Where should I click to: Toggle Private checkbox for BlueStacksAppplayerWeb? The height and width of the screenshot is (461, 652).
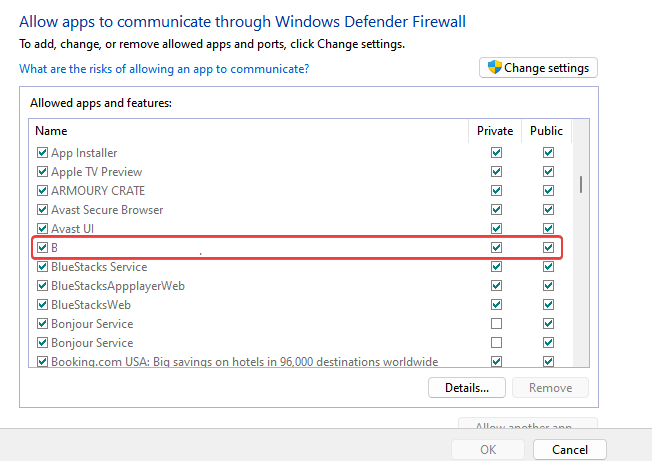[x=496, y=286]
